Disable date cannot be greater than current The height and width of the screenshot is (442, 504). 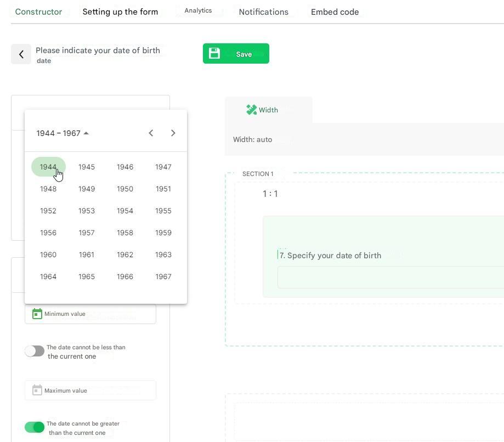[35, 427]
